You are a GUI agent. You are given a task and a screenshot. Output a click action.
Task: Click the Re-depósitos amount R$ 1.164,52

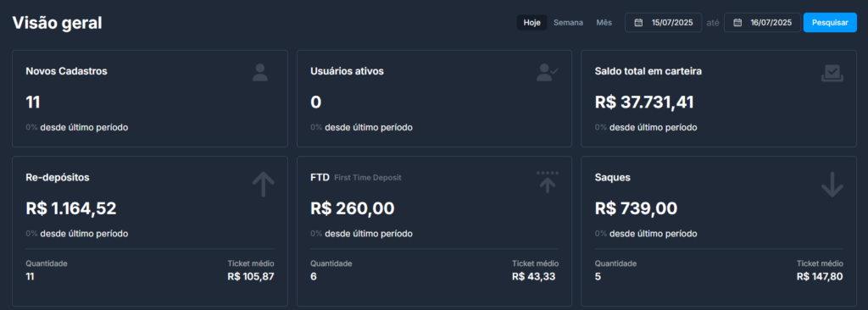point(71,208)
